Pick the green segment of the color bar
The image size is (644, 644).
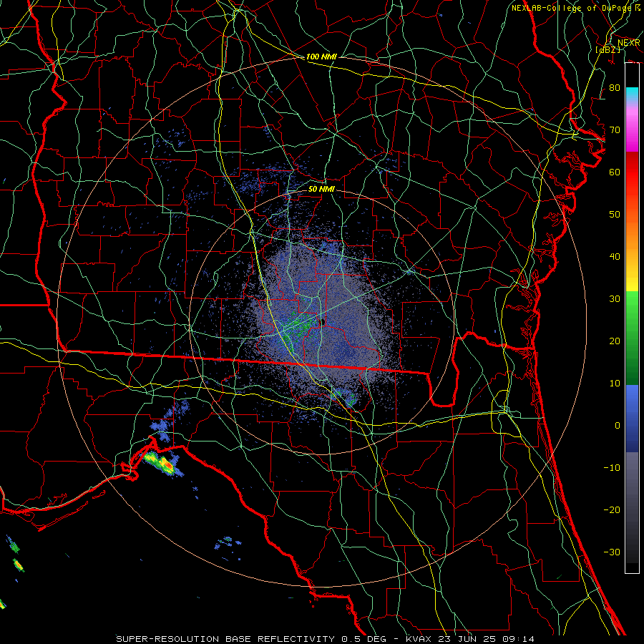(632, 338)
